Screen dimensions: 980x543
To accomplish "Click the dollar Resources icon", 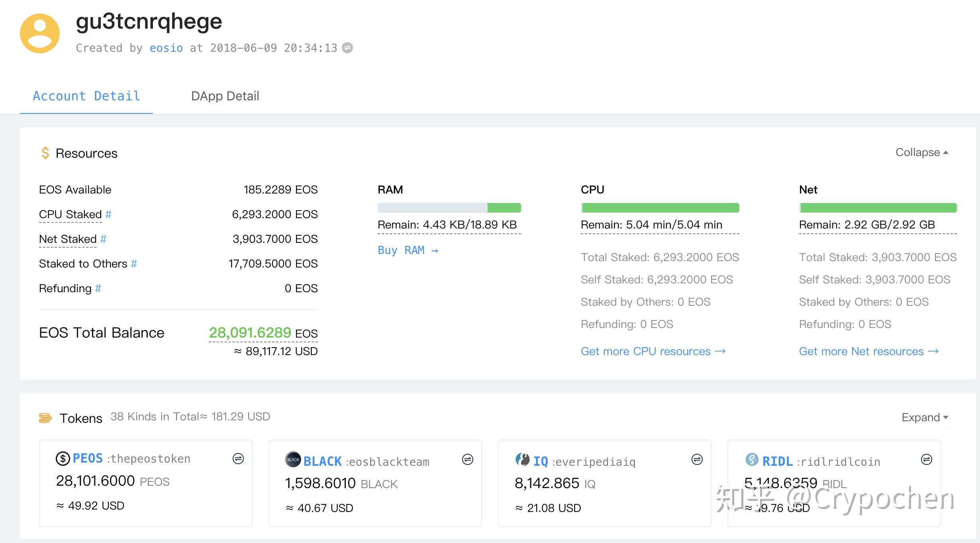I will [x=45, y=153].
